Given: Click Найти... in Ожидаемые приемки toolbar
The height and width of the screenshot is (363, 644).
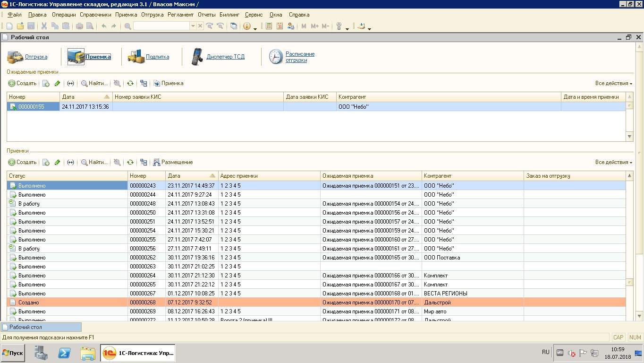Looking at the screenshot, I should click(x=94, y=83).
